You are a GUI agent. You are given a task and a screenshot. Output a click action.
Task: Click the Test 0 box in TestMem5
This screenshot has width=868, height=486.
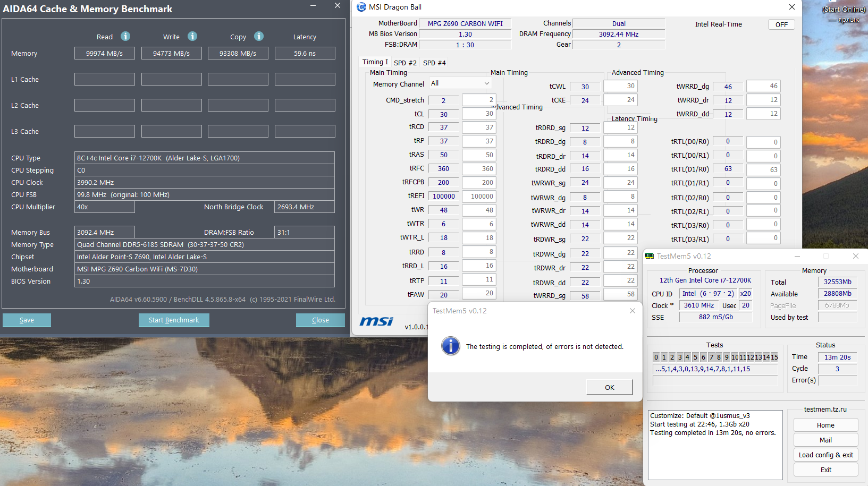[x=656, y=357]
